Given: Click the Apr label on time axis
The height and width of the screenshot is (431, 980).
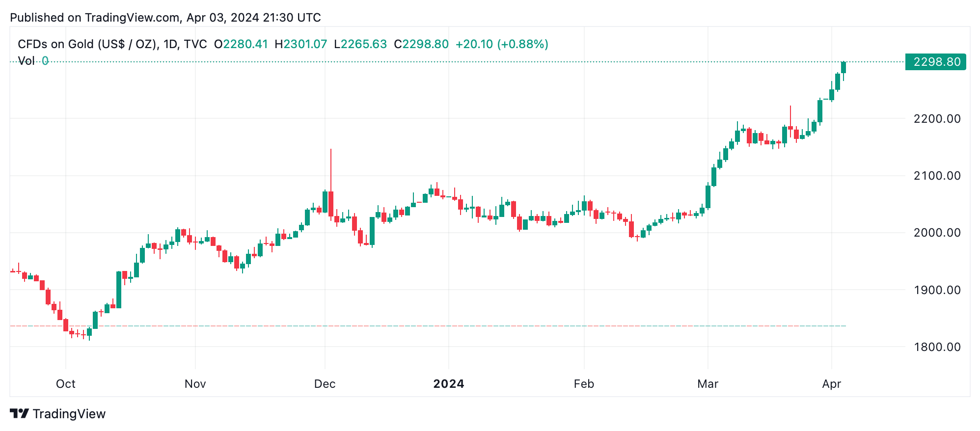Looking at the screenshot, I should [x=832, y=384].
